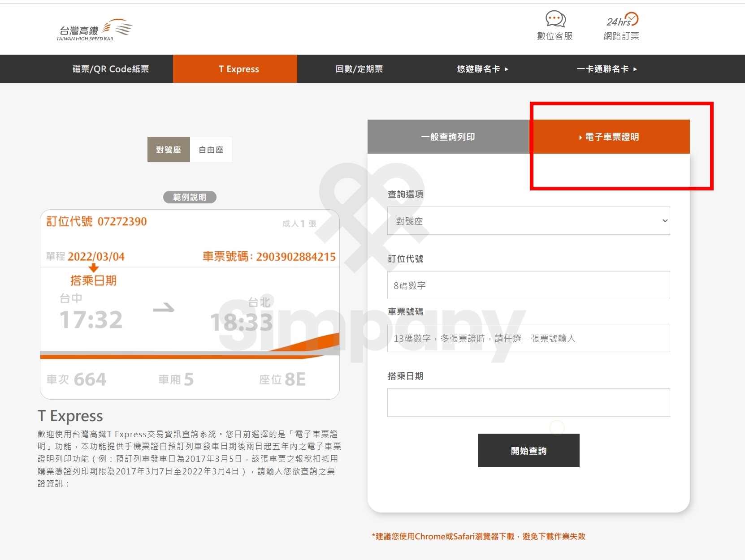The width and height of the screenshot is (745, 560).
Task: Click the 搭乘日期 date field
Action: tap(528, 402)
